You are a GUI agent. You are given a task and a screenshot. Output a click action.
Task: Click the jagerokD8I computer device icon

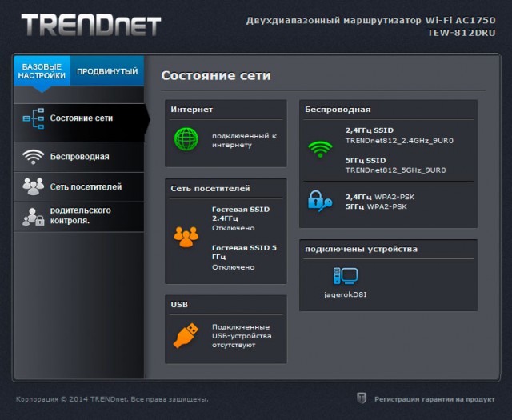coord(346,276)
